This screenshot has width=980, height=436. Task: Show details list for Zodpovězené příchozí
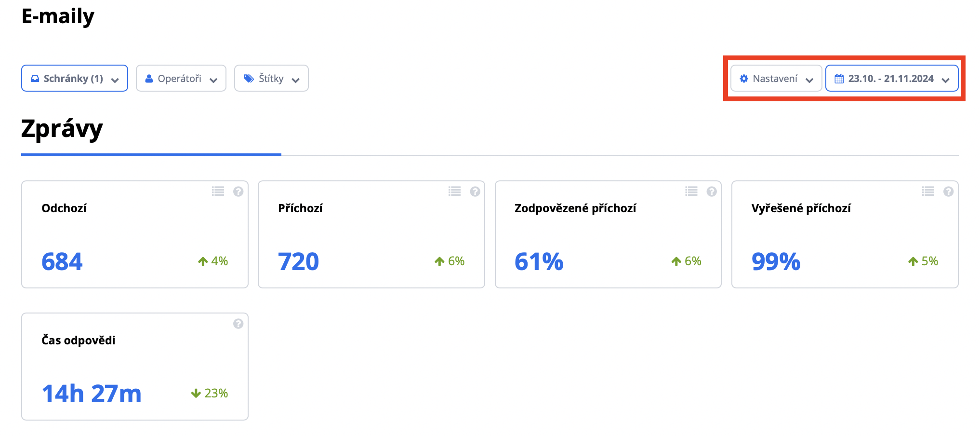pyautogui.click(x=691, y=191)
